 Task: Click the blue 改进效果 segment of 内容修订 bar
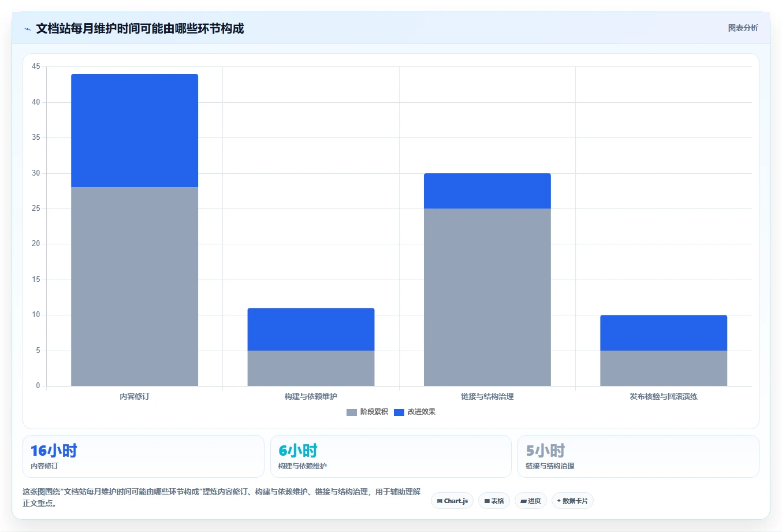tap(135, 131)
